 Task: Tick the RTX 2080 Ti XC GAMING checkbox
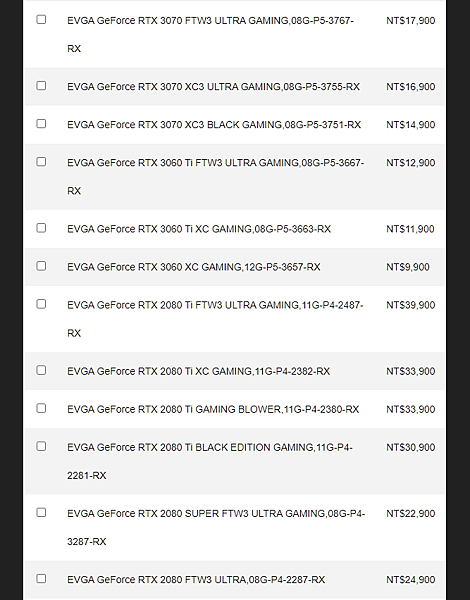[x=41, y=370]
